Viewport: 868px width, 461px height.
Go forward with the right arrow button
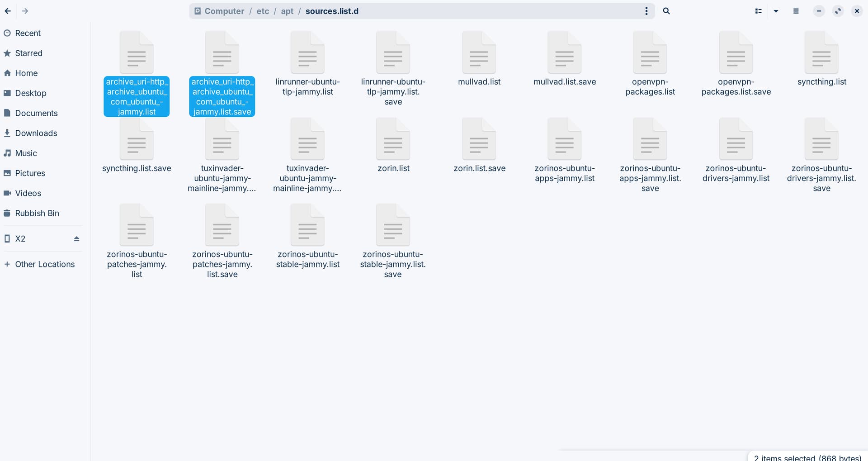point(25,11)
